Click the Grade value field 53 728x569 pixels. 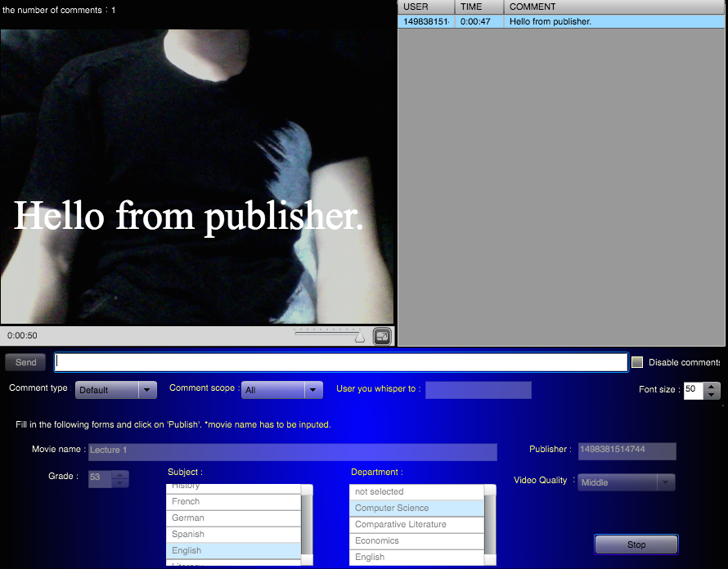100,479
